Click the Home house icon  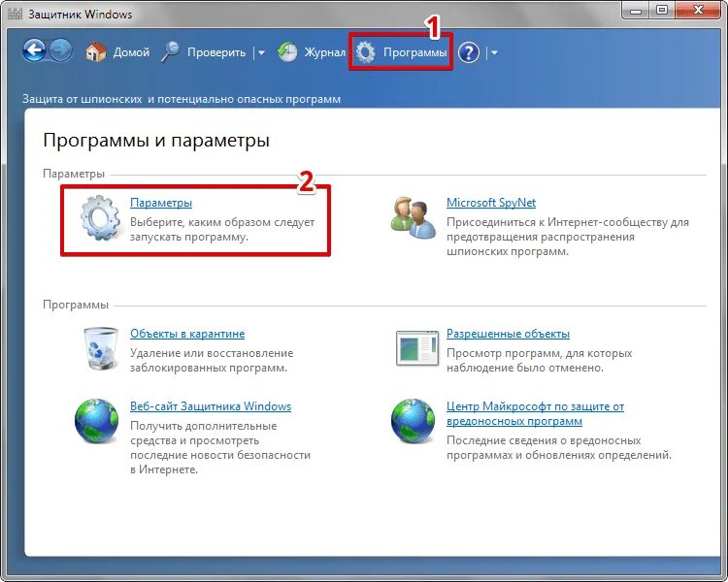96,52
